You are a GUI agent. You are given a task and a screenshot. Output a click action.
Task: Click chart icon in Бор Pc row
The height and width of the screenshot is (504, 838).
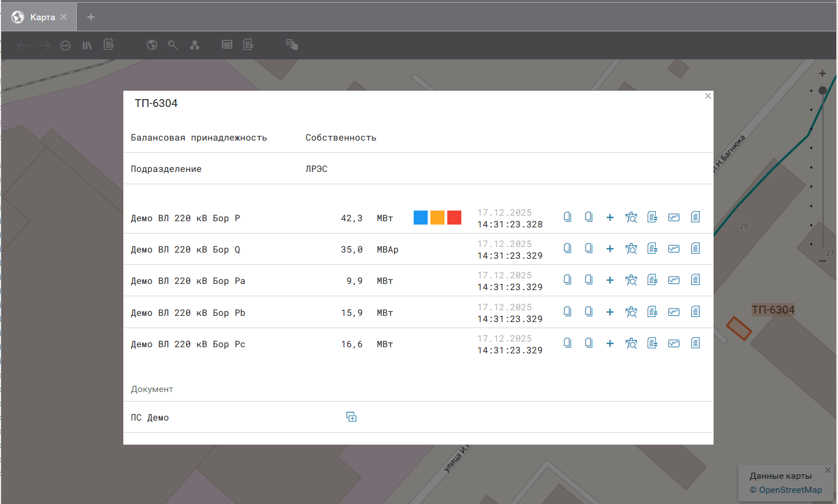pos(674,343)
